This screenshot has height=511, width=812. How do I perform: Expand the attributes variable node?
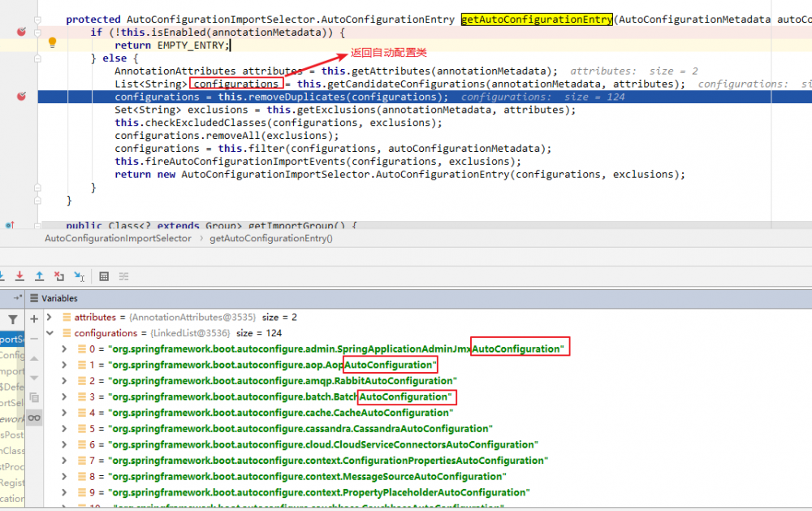pos(50,317)
